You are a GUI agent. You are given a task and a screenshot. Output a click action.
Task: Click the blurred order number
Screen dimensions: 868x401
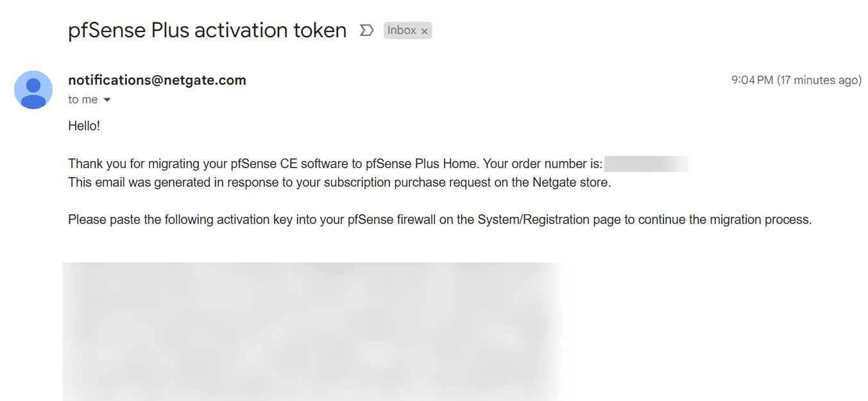tap(645, 164)
